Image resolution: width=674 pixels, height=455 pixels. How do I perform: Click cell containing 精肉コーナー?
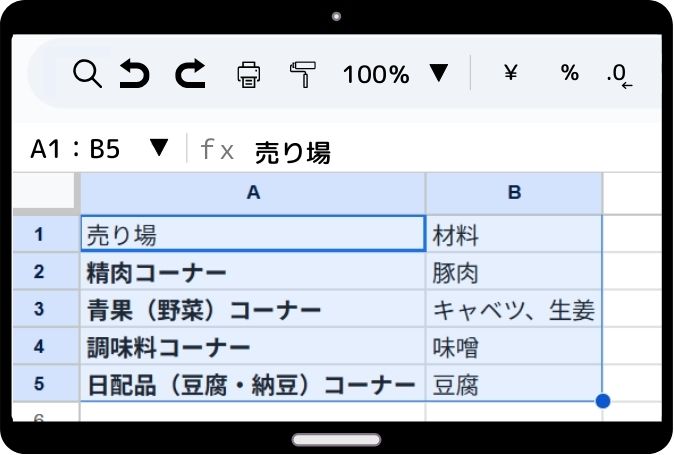[x=252, y=272]
